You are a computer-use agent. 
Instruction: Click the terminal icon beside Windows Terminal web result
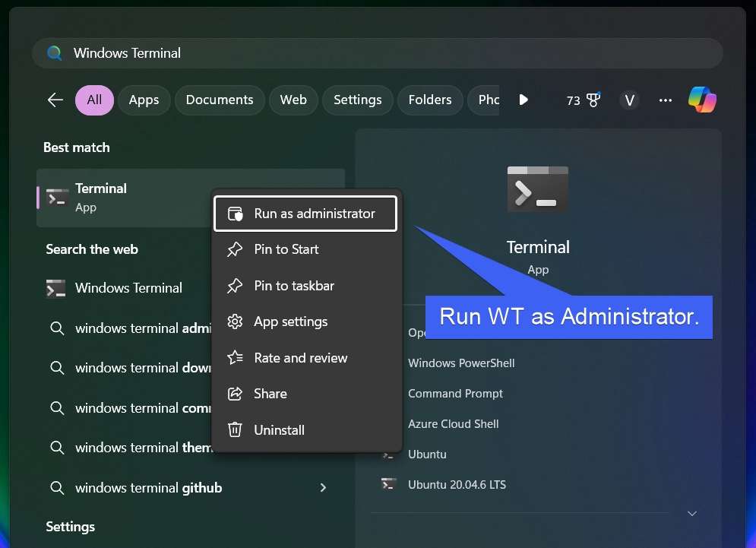point(56,289)
